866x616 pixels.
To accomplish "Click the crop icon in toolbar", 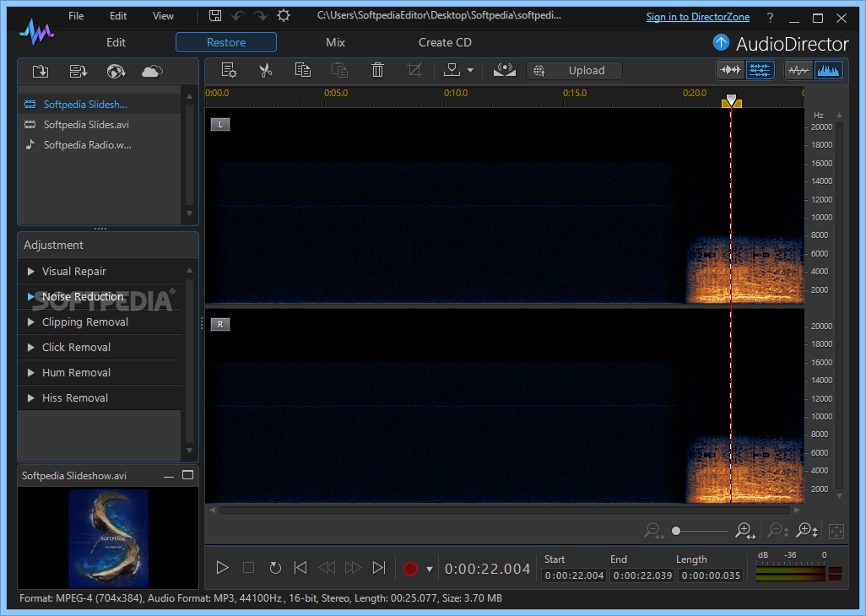I will tap(414, 70).
